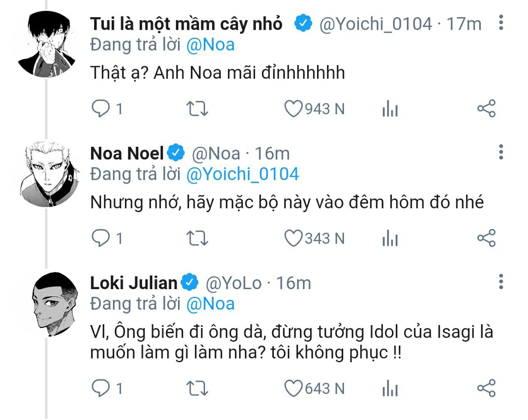Screen dimensions: 528x420
Task: Open @Yoichi_0104 mention link in Noa's reply
Action: coord(242,175)
